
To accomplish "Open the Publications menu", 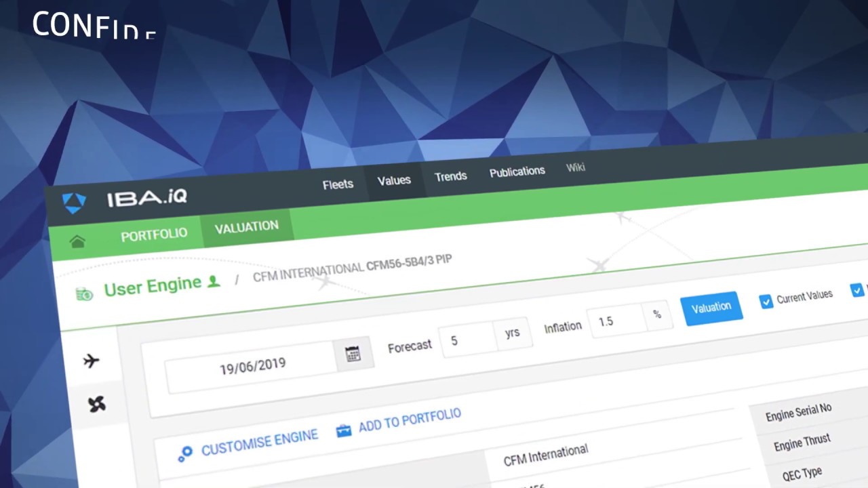I will click(517, 171).
